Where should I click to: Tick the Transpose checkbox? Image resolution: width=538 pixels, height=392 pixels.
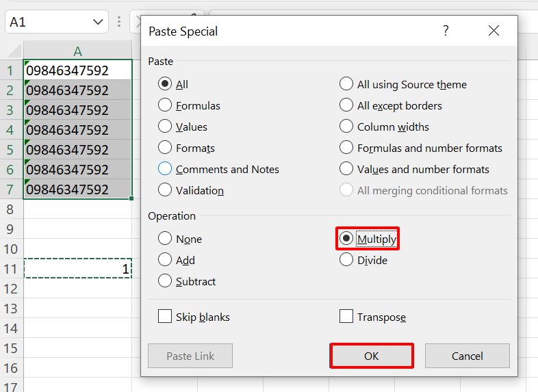tap(346, 317)
